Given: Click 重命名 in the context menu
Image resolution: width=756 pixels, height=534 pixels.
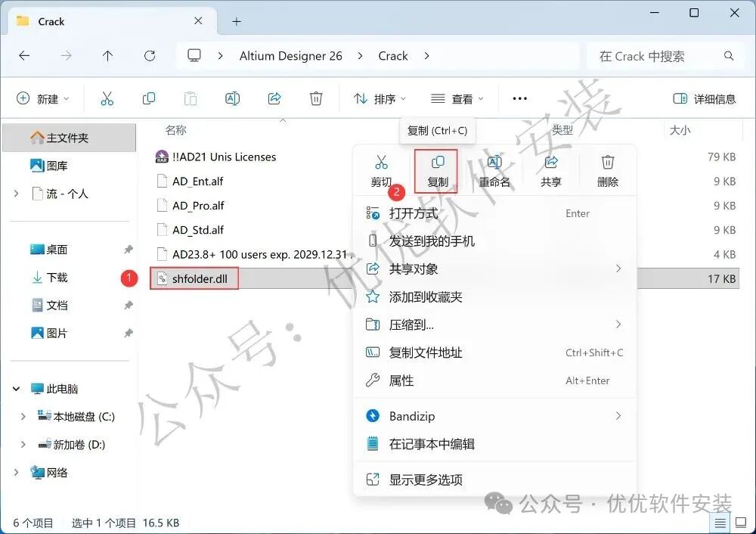Looking at the screenshot, I should [494, 171].
